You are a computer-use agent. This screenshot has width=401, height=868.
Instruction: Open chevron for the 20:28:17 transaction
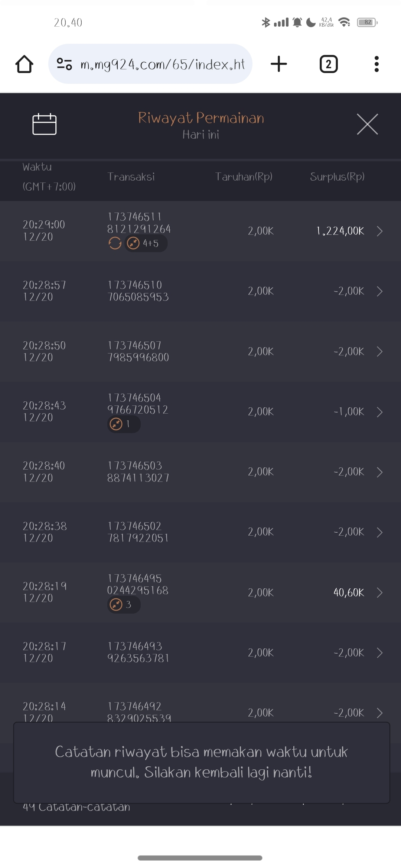(379, 652)
